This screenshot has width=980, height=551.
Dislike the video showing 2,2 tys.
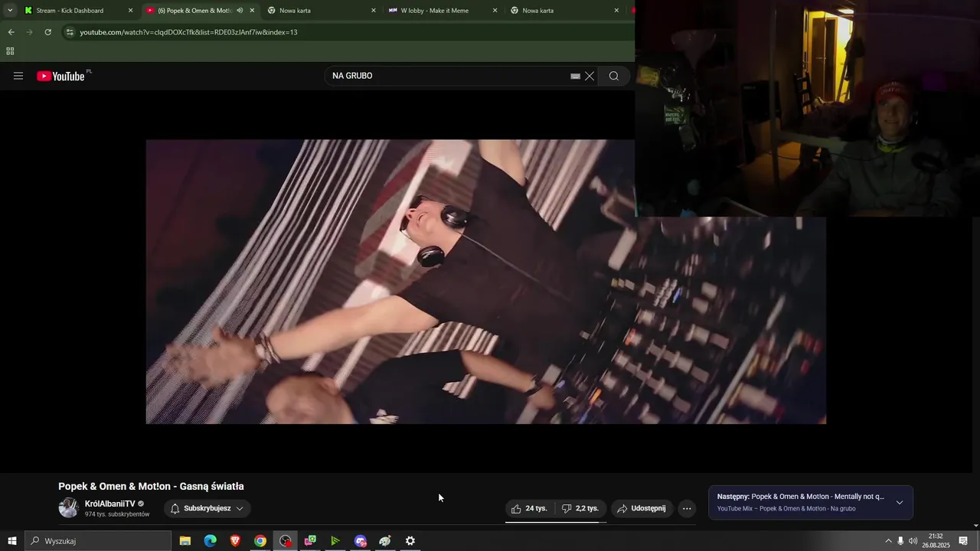coord(580,508)
